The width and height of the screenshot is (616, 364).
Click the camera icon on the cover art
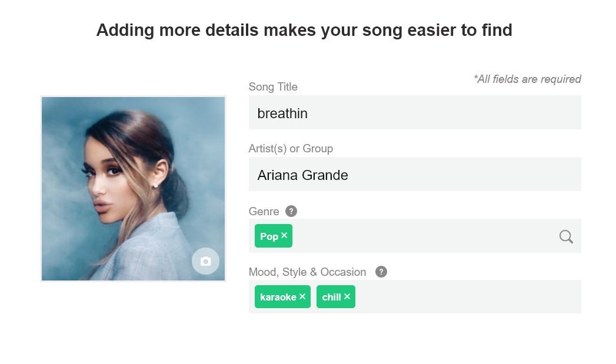click(x=205, y=261)
